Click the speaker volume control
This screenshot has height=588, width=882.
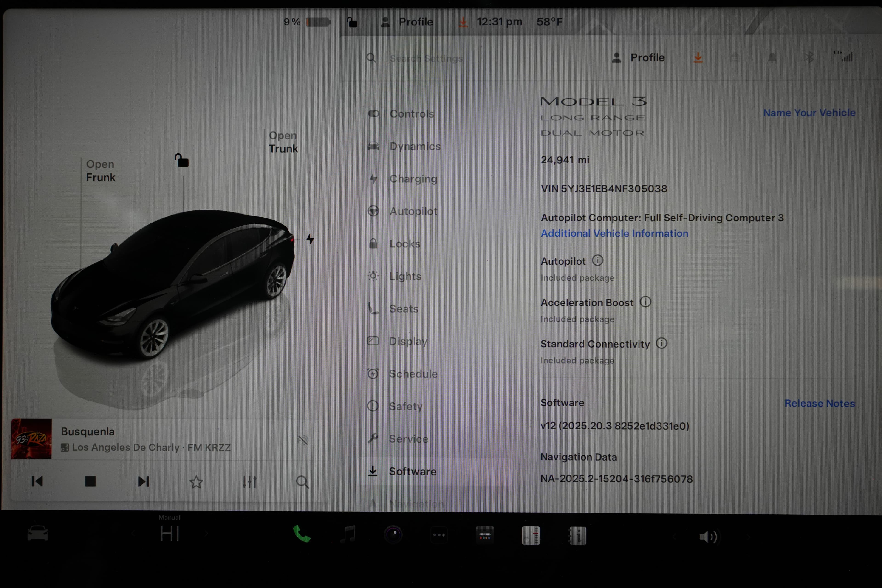click(x=708, y=535)
